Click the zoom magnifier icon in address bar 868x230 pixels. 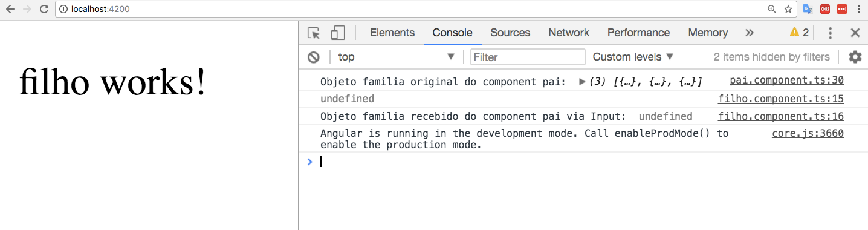point(772,9)
